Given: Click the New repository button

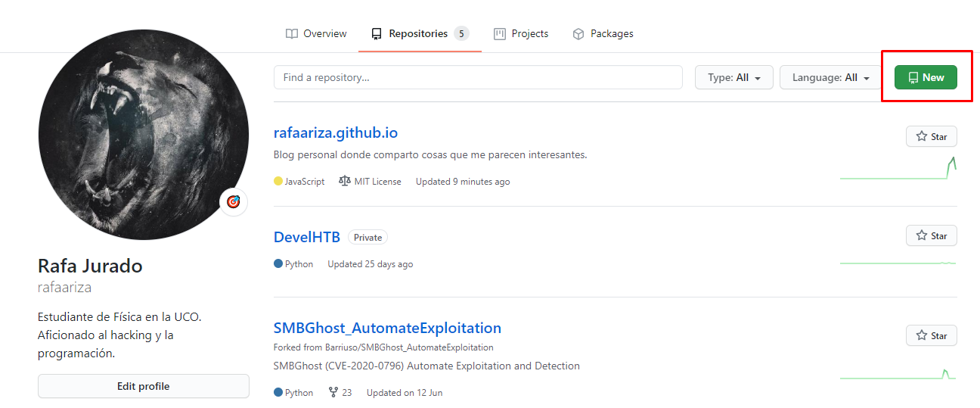Looking at the screenshot, I should coord(926,77).
